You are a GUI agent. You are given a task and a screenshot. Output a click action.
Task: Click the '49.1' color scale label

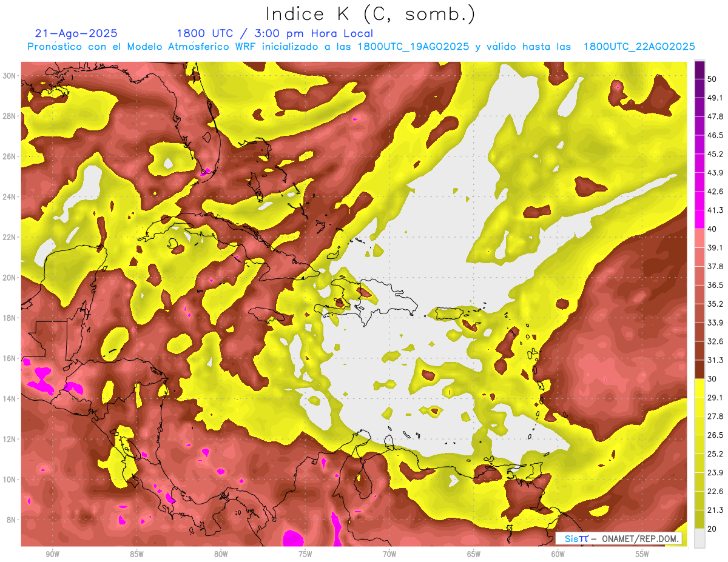(715, 97)
